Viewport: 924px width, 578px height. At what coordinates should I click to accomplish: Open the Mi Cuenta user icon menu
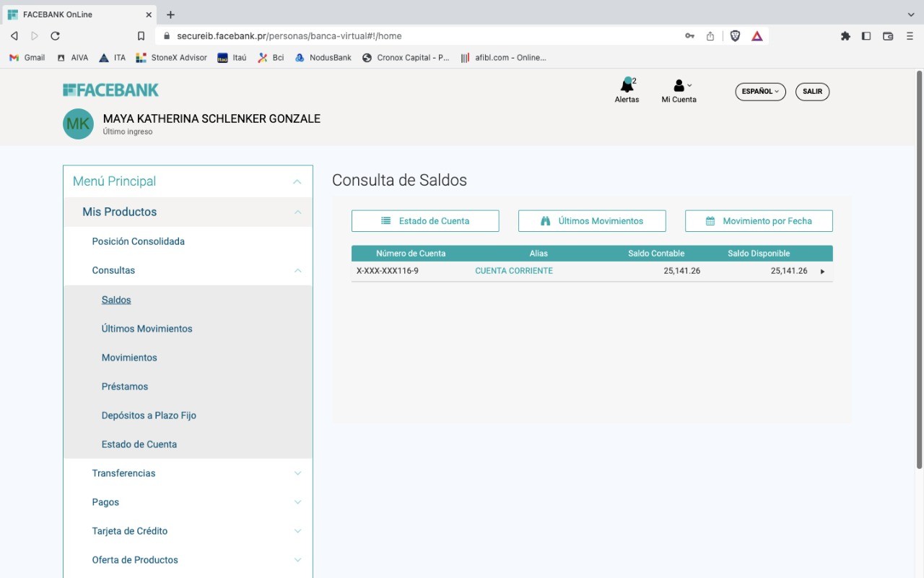[x=679, y=87]
